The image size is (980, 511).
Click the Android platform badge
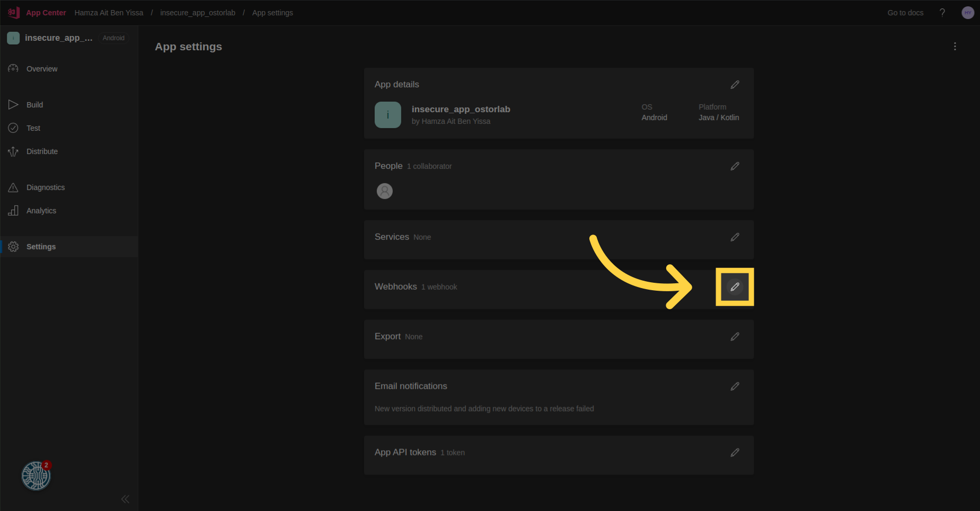tap(114, 38)
